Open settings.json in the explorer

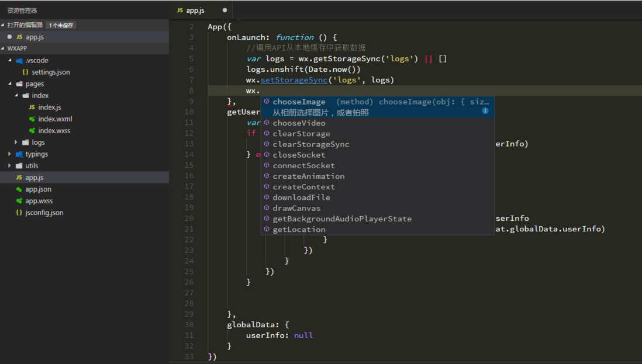(x=51, y=72)
